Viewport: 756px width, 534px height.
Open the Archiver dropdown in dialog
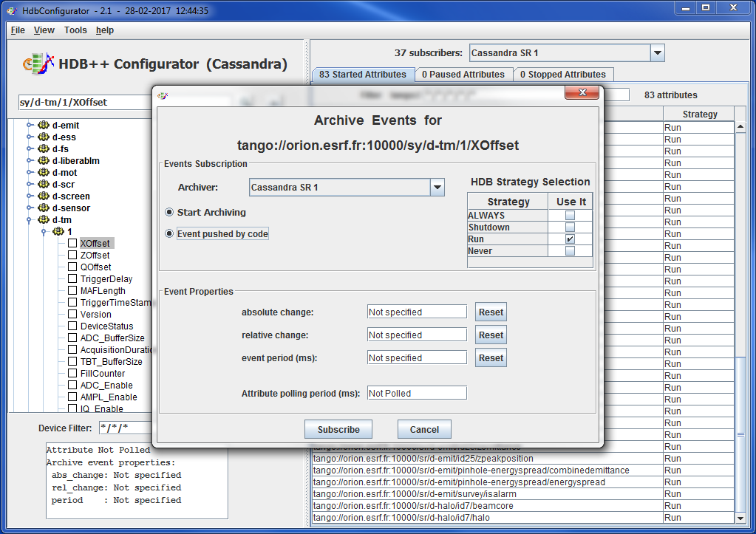coord(437,188)
